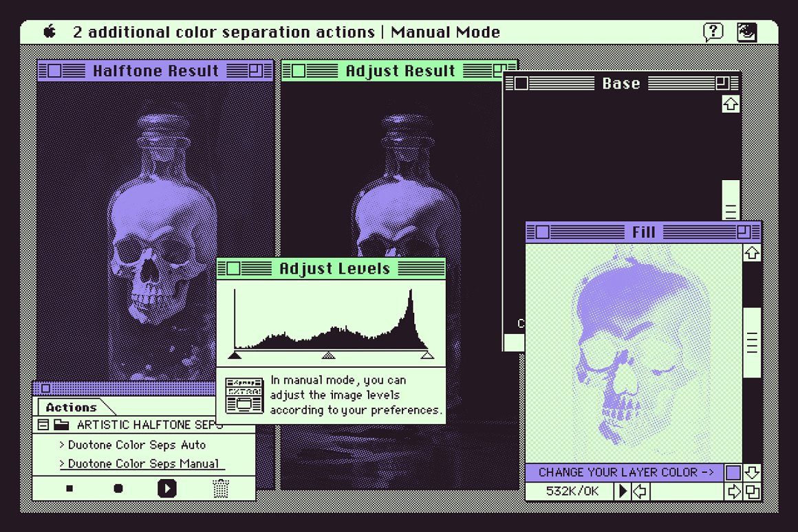Click the purple layer color swatch in Fill window
Viewport: 798px width, 532px height.
733,473
